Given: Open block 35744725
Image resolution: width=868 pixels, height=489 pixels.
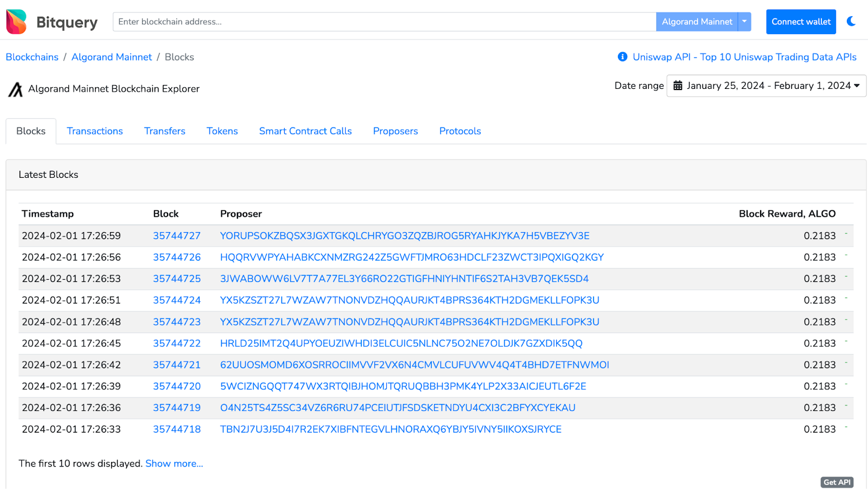Looking at the screenshot, I should pyautogui.click(x=177, y=279).
